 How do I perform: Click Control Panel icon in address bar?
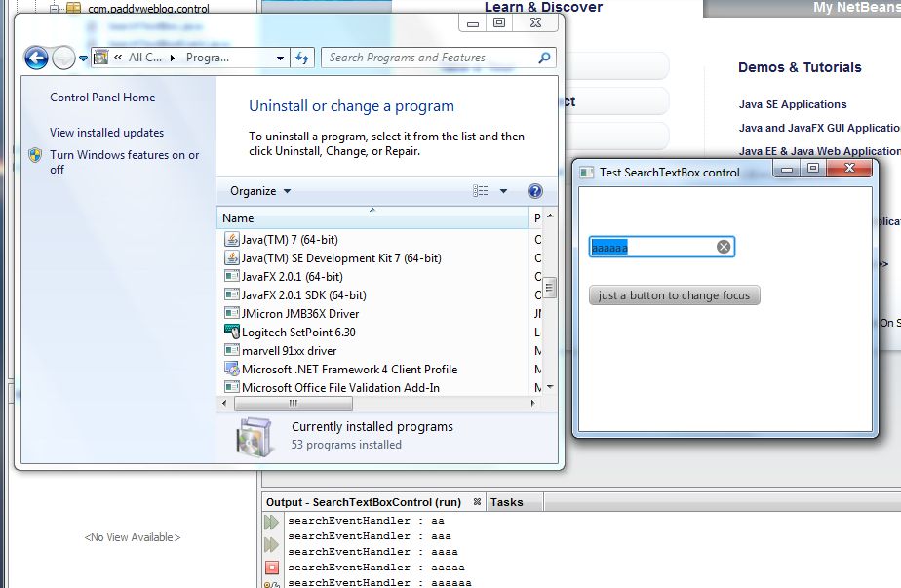click(101, 58)
